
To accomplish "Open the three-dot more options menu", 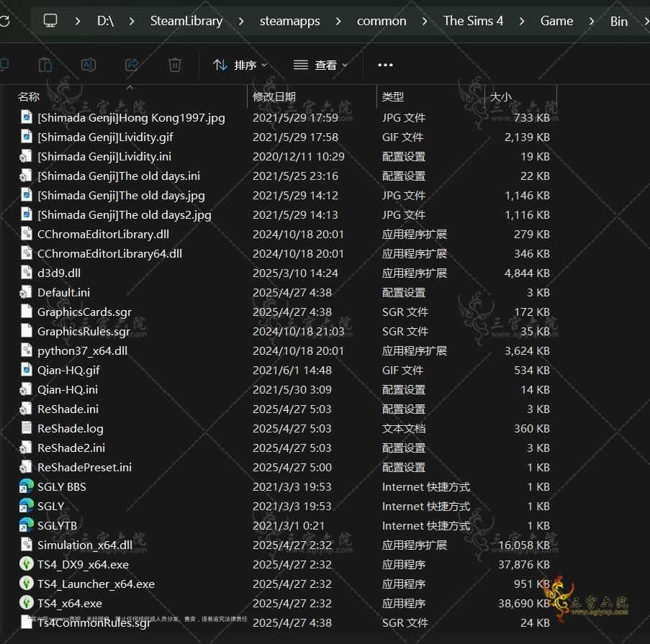I will pos(385,65).
